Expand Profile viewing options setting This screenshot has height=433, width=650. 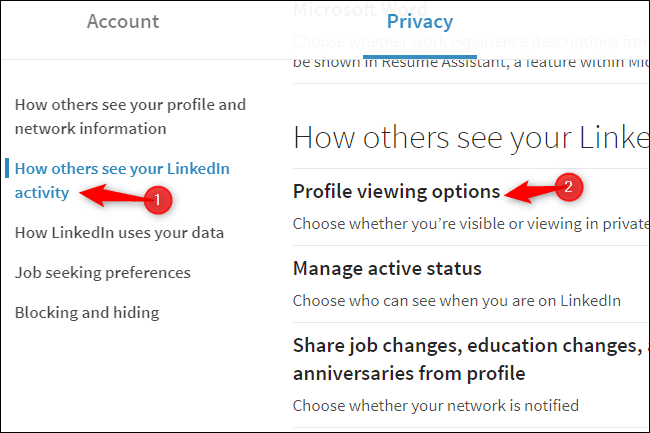(x=396, y=191)
